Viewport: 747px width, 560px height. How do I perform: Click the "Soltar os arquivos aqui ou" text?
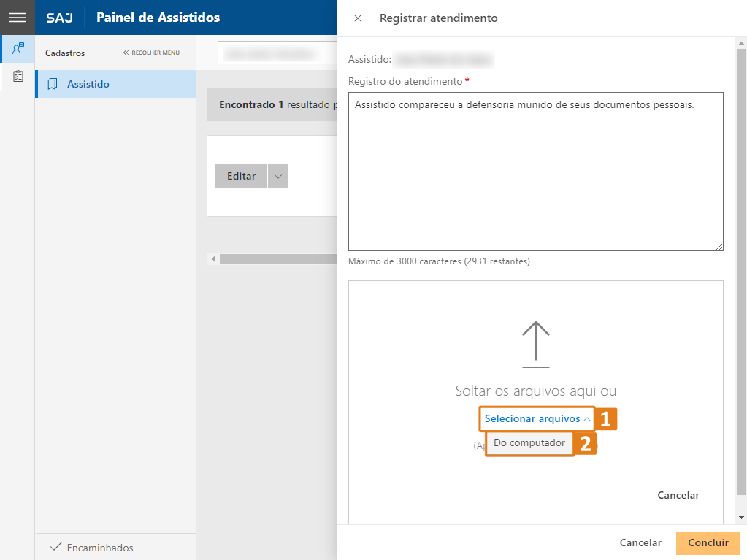click(x=535, y=391)
